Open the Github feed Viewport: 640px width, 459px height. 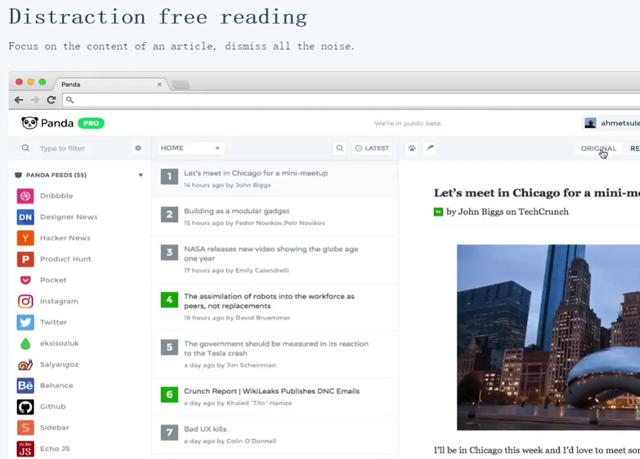pos(52,406)
